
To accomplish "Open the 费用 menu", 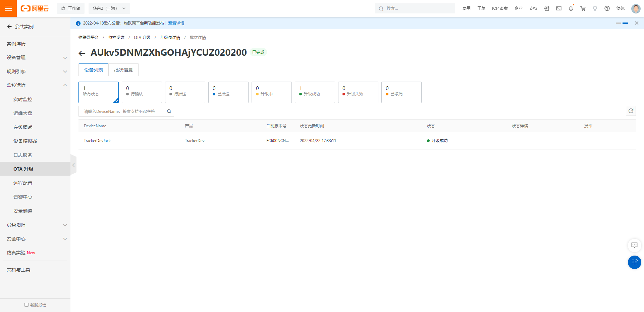I will 466,8.
